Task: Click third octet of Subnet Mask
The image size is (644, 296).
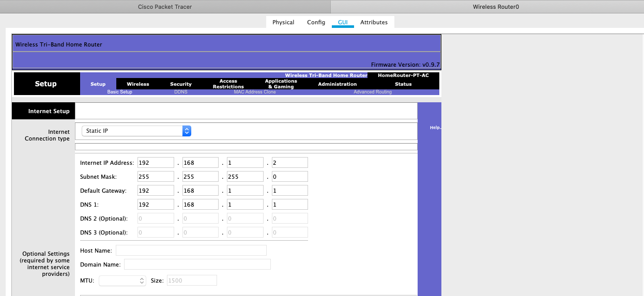Action: coord(246,176)
